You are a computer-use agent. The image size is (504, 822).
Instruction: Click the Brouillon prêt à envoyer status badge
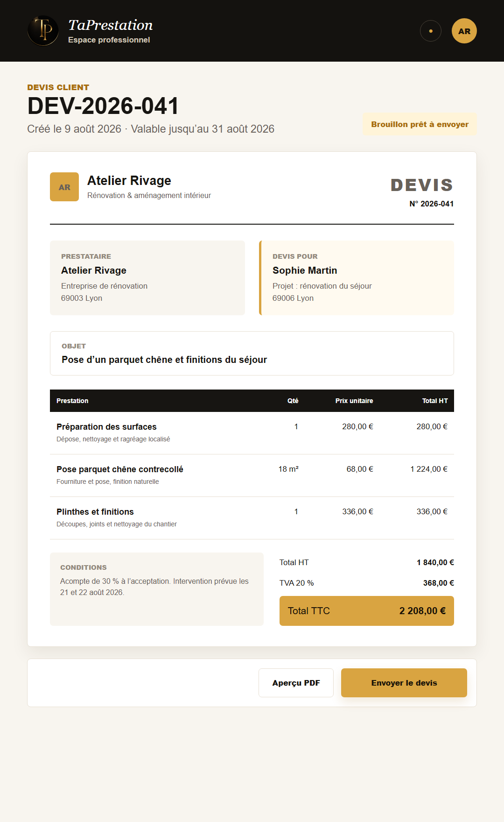tap(420, 124)
